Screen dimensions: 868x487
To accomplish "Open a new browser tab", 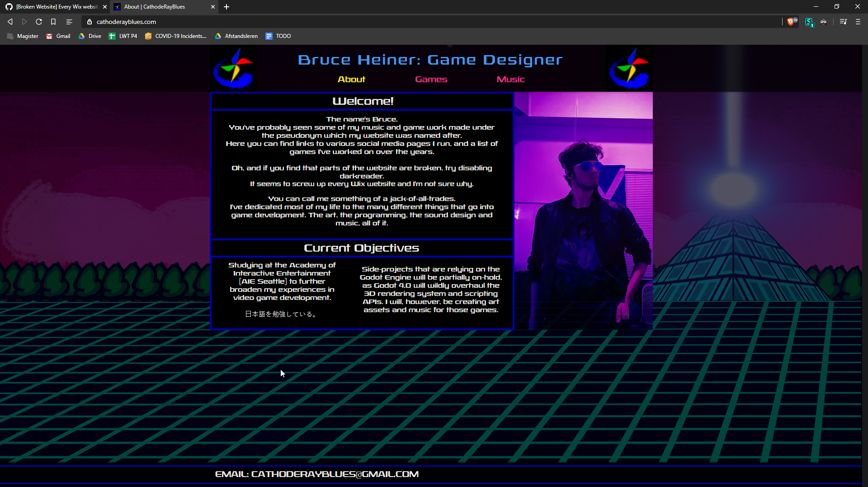I will click(226, 7).
